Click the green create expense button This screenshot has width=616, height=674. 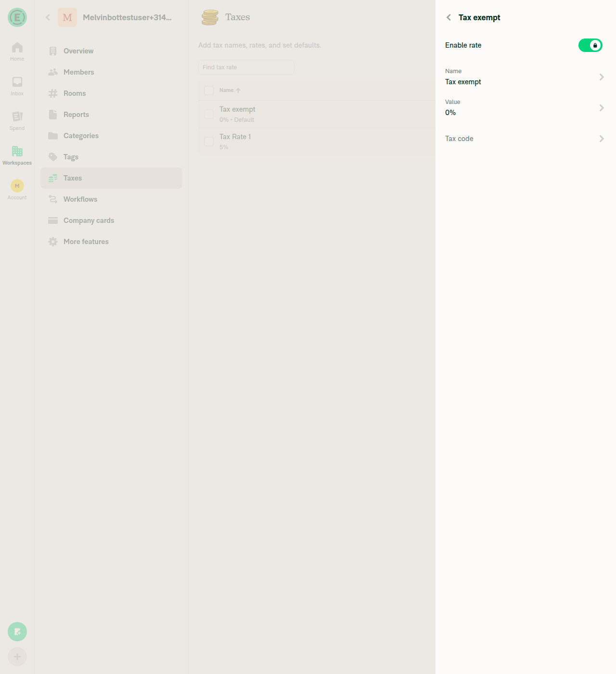pos(17,632)
